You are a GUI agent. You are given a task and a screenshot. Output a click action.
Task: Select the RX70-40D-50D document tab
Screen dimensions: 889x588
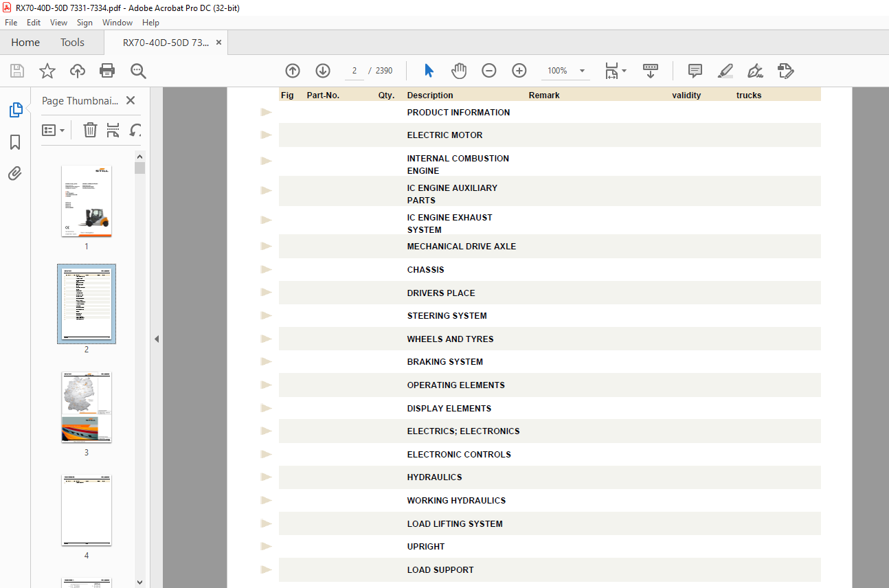tap(166, 43)
